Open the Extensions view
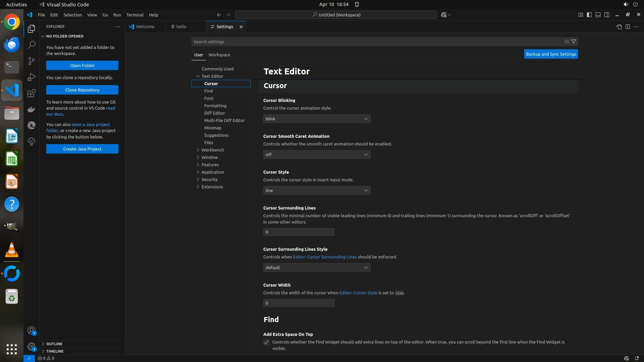Image resolution: width=644 pixels, height=362 pixels. pos(32,93)
